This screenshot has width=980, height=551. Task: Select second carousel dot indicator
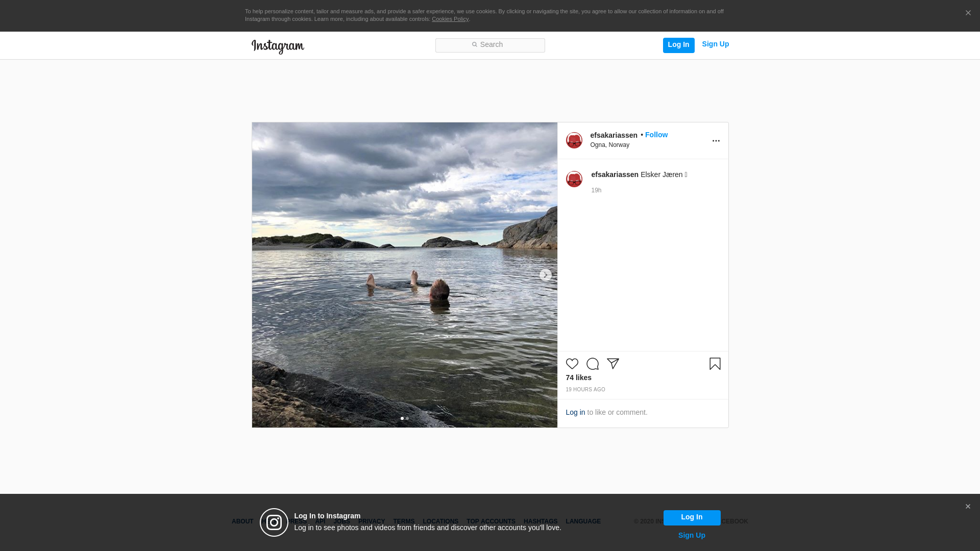(x=407, y=418)
